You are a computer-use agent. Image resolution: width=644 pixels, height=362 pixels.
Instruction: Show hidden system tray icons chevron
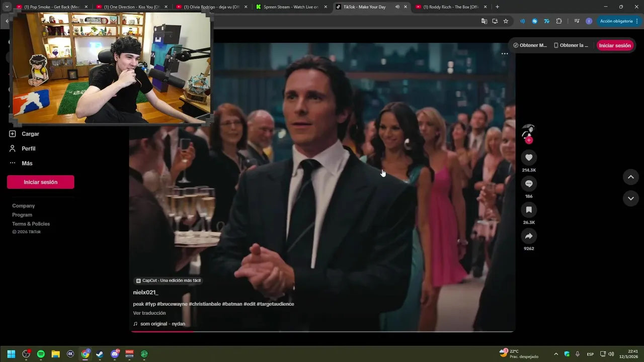pyautogui.click(x=556, y=354)
